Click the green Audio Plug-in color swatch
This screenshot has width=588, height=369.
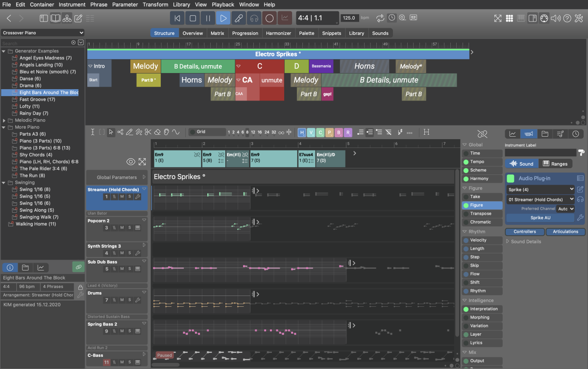(511, 178)
